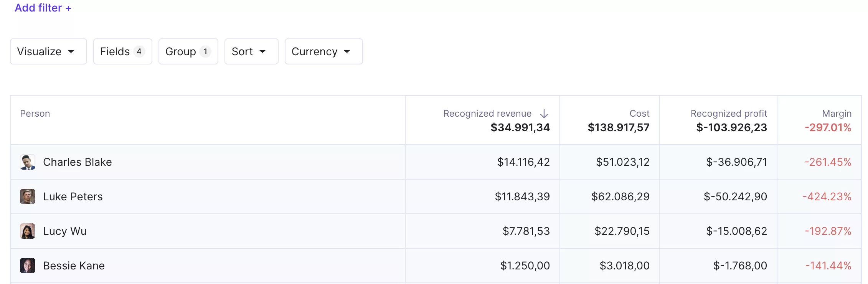
Task: Click Charles Blake's avatar photo
Action: pos(28,162)
